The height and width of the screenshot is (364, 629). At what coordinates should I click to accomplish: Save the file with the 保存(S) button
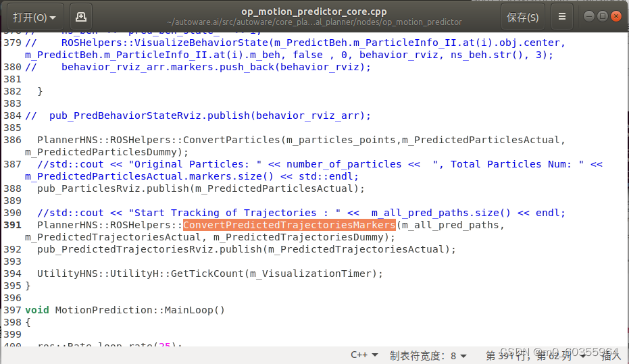click(x=522, y=18)
